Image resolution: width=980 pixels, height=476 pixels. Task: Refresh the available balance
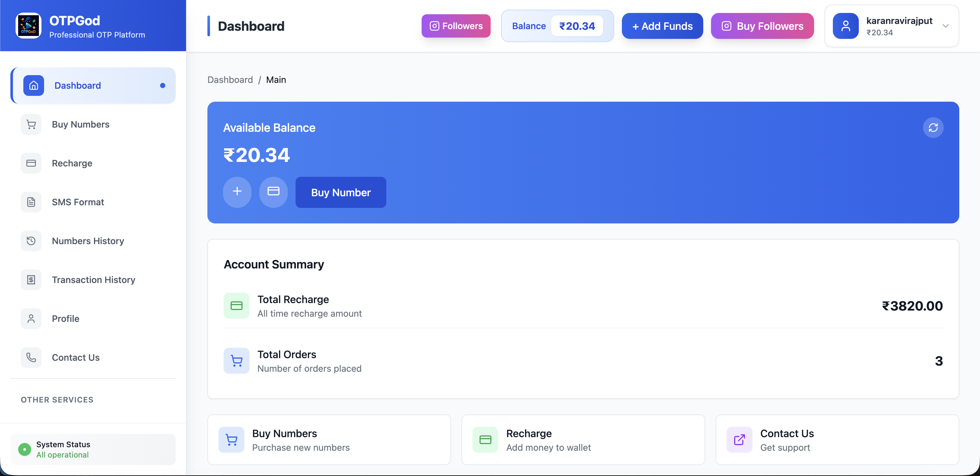[933, 128]
